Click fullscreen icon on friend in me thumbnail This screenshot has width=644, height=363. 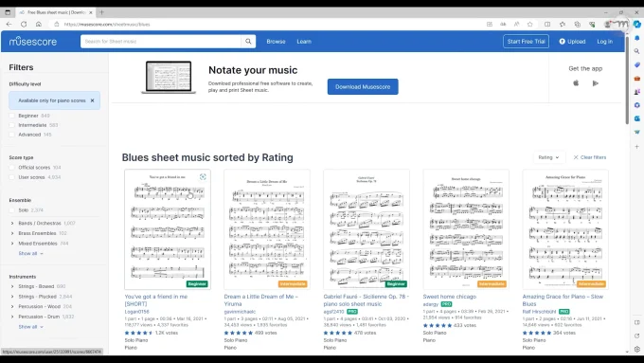[203, 177]
